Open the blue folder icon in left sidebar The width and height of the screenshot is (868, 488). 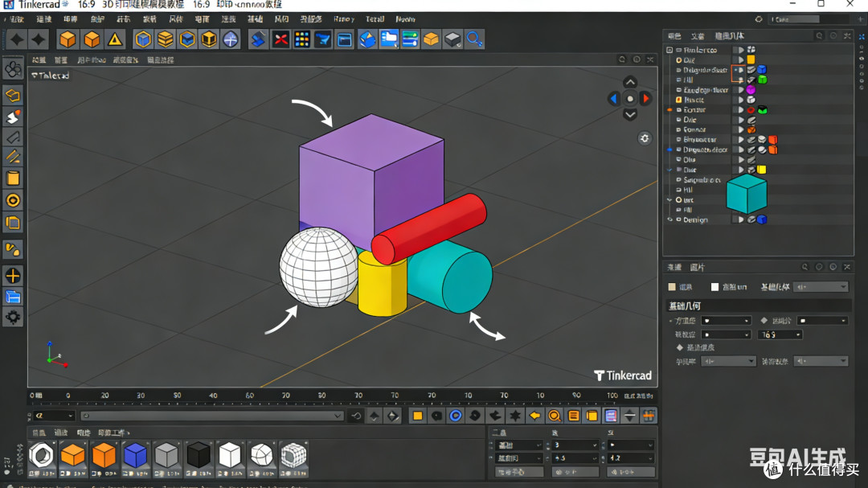13,297
